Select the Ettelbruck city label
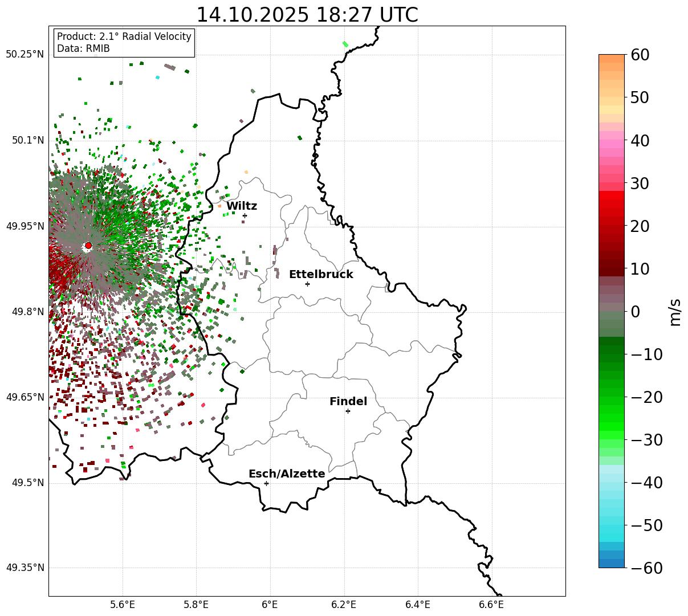The image size is (688, 616). pyautogui.click(x=321, y=275)
